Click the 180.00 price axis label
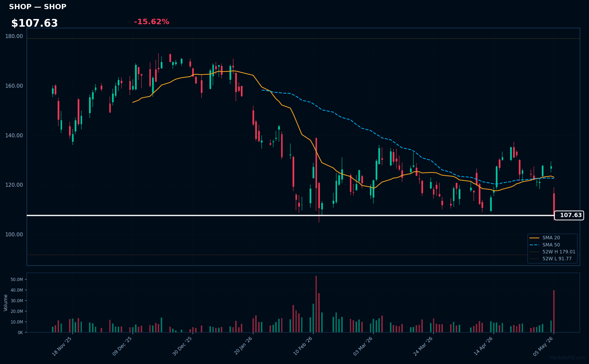This screenshot has width=589, height=364. point(14,36)
